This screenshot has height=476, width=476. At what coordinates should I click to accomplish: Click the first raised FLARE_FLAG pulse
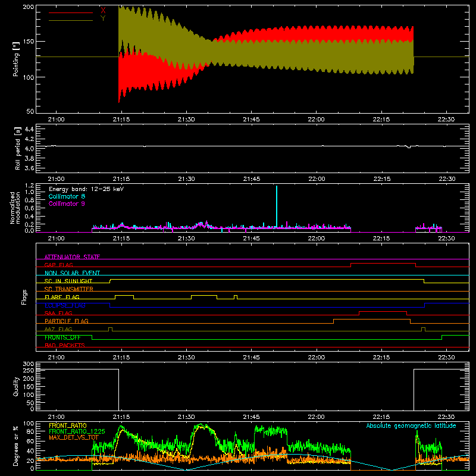(124, 295)
